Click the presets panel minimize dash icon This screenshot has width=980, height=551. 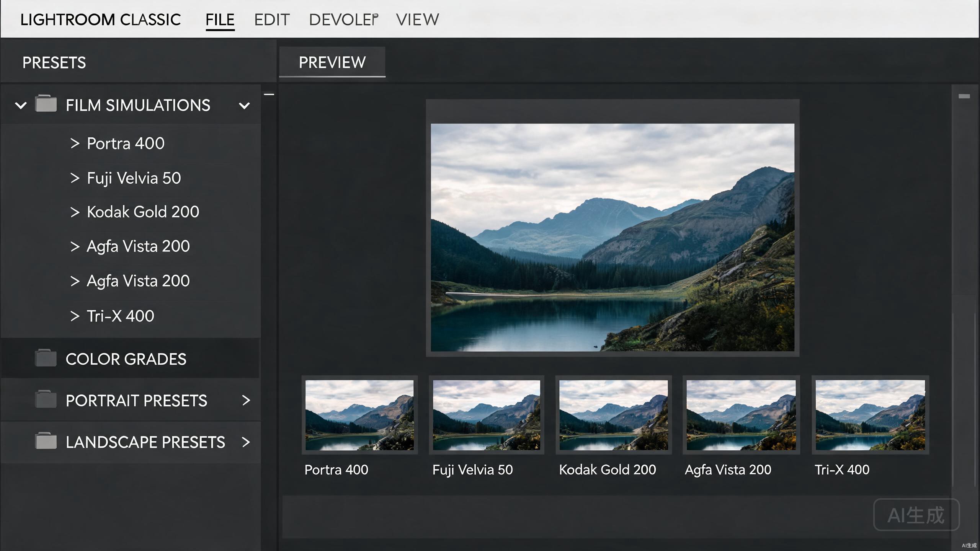[269, 94]
